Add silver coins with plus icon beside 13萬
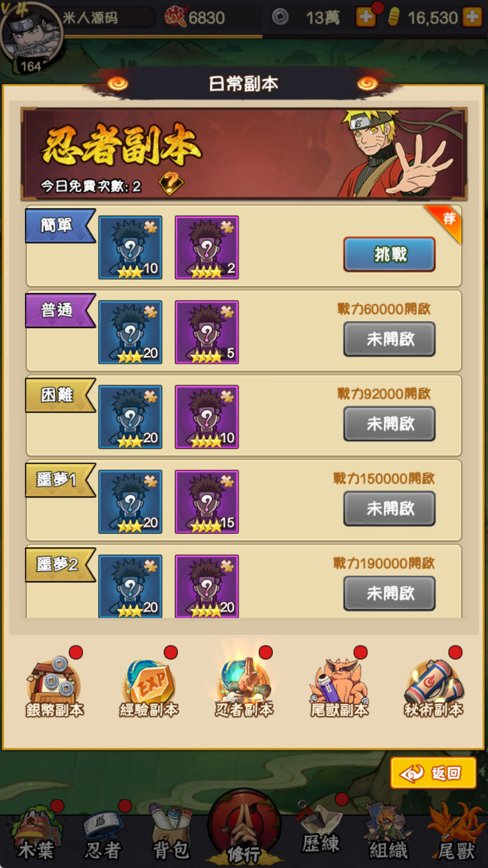 (366, 17)
